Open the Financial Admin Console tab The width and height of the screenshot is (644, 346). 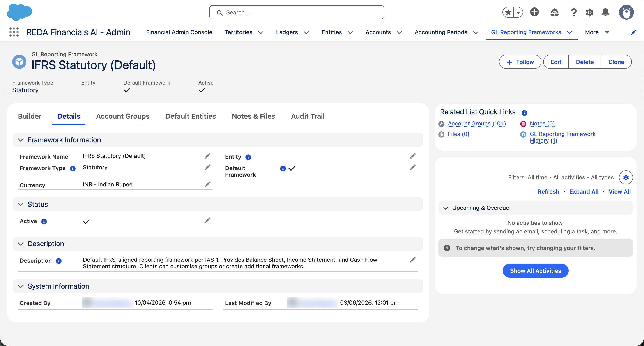[179, 32]
